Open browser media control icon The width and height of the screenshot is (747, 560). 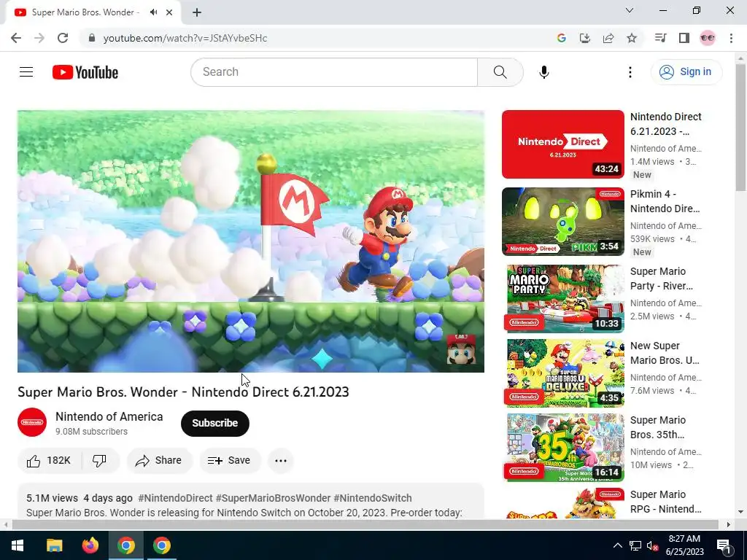point(660,38)
